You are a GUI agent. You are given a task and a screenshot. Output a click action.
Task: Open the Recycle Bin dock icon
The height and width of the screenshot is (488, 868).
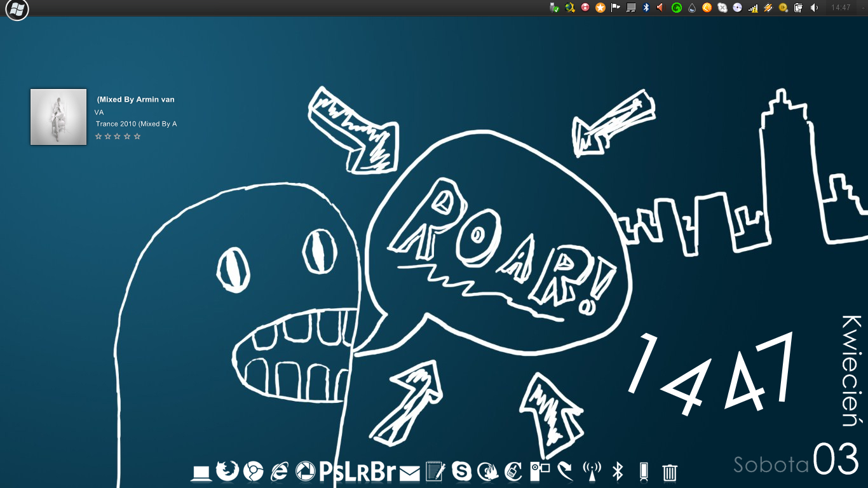click(670, 472)
